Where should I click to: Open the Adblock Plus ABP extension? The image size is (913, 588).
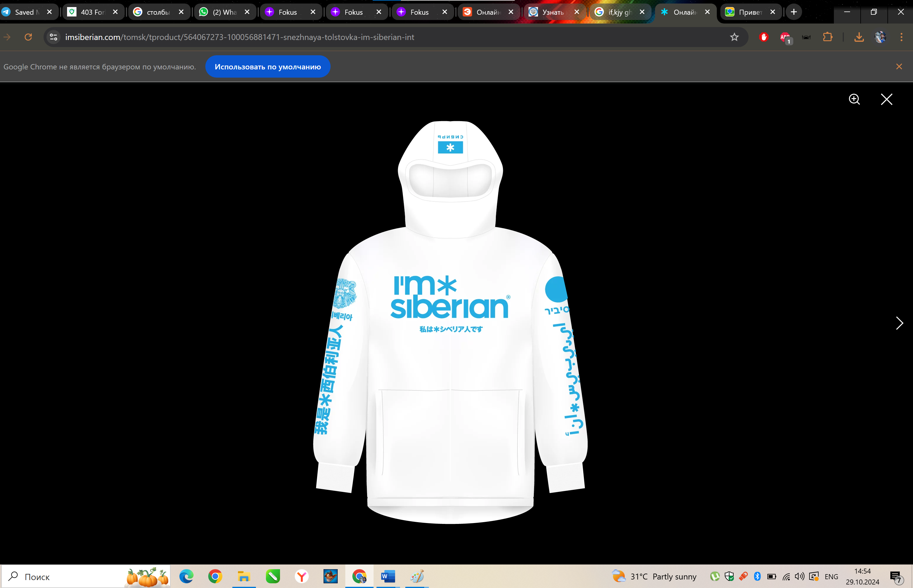[x=785, y=38]
